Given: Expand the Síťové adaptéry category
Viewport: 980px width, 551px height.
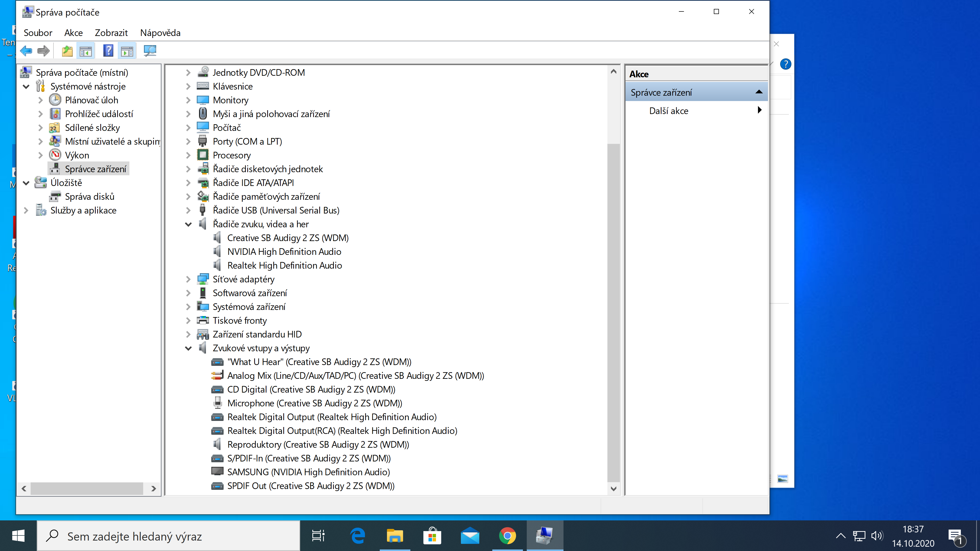Looking at the screenshot, I should (188, 280).
